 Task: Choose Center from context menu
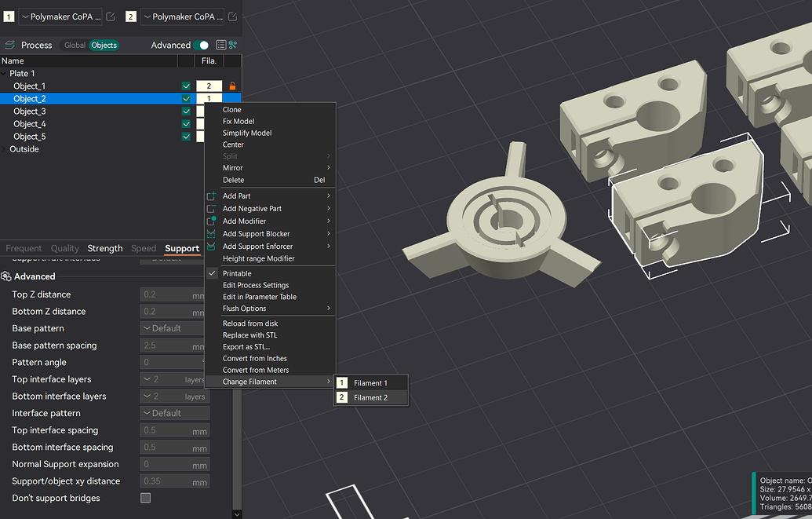tap(271, 144)
